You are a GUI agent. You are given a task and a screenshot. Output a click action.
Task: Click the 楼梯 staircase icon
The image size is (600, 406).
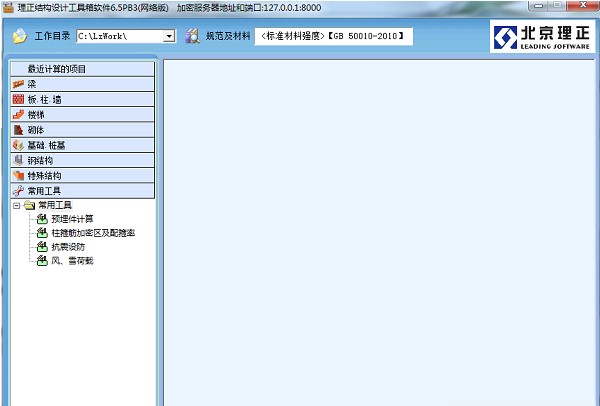[18, 114]
